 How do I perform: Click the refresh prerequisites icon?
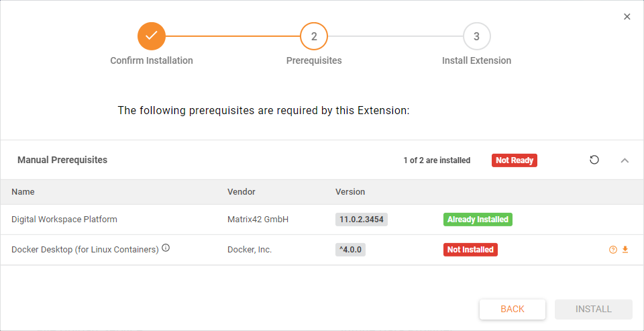click(594, 160)
